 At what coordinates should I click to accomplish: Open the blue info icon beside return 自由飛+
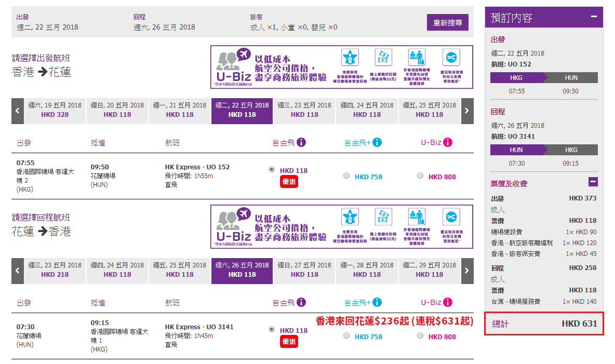[377, 302]
